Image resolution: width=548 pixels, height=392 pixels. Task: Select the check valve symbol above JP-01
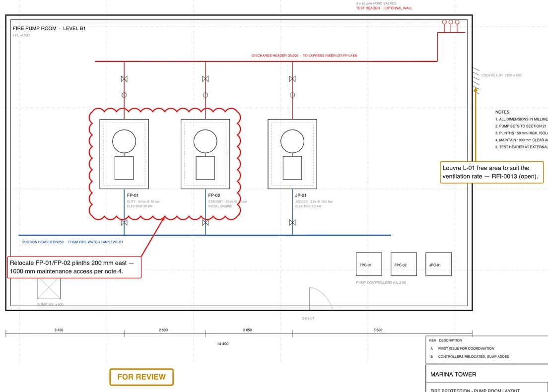point(292,95)
